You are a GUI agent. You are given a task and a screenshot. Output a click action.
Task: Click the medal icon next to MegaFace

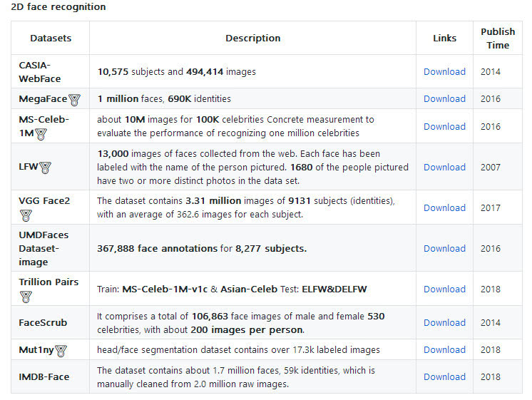[75, 99]
